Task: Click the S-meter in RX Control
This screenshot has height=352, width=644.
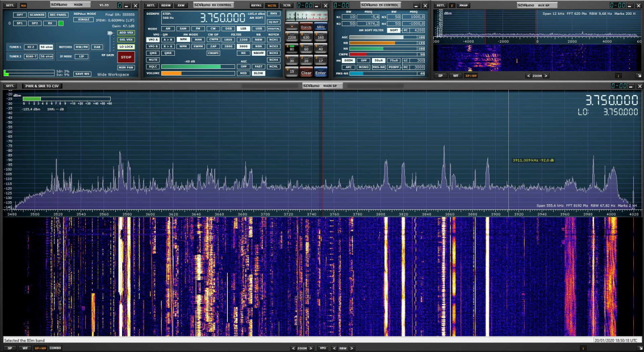Action: 307,15
